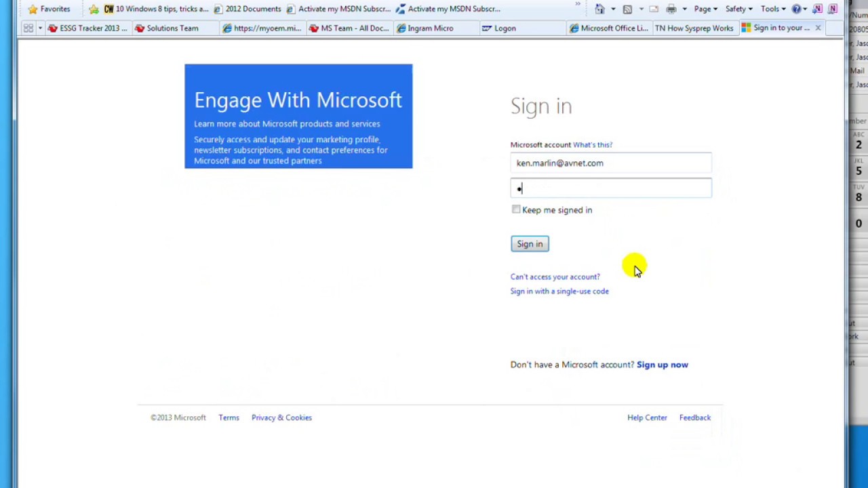The image size is (868, 488).
Task: Open a new blank tab button
Action: [x=835, y=28]
